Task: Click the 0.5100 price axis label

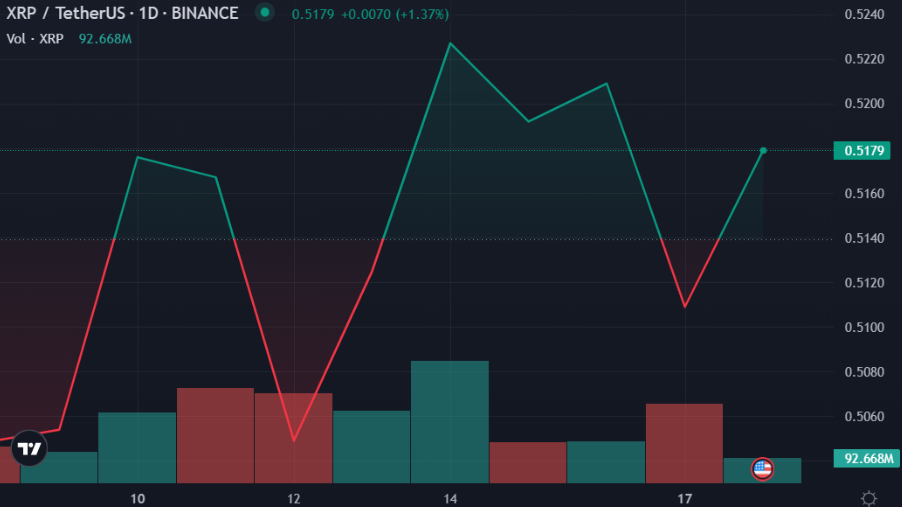Action: [x=864, y=327]
